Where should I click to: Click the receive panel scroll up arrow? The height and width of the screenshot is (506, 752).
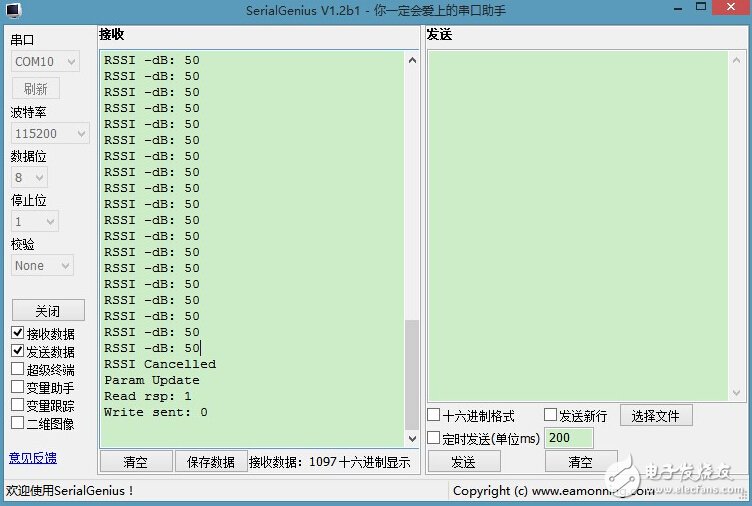click(x=412, y=60)
